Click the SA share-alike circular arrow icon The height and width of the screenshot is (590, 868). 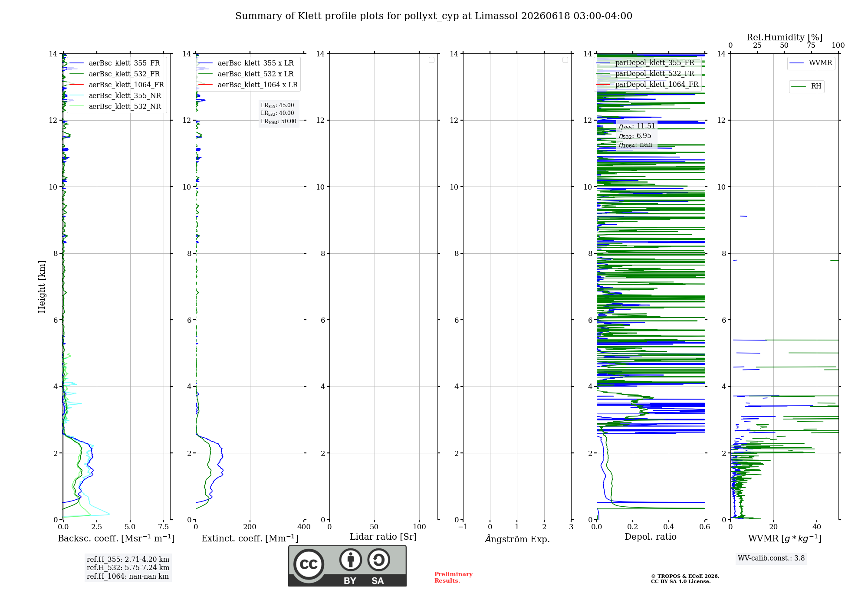(378, 560)
